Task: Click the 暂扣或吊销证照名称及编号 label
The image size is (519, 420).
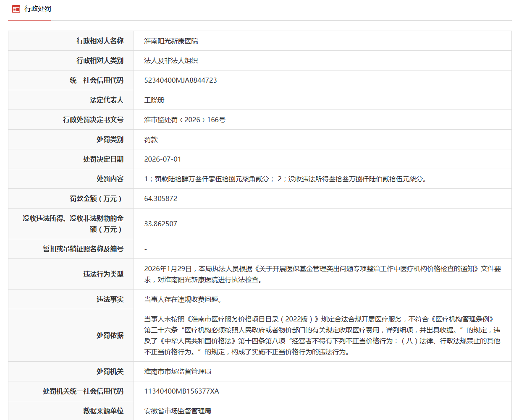Action: [x=83, y=249]
